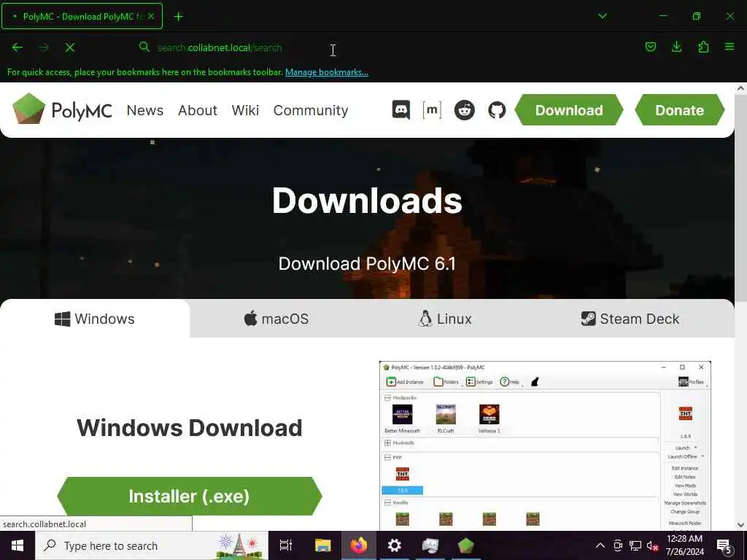This screenshot has width=747, height=560.
Task: Click the Meet Now tray icon
Action: (x=618, y=545)
